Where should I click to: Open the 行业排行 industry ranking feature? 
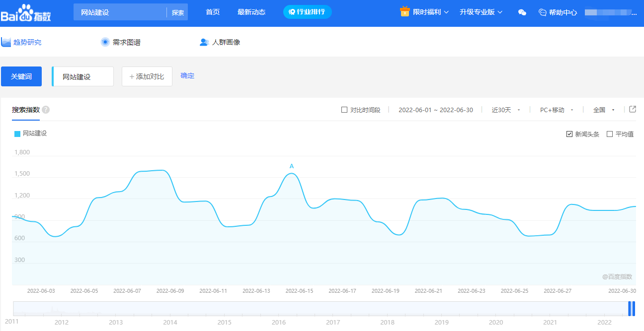pos(307,11)
